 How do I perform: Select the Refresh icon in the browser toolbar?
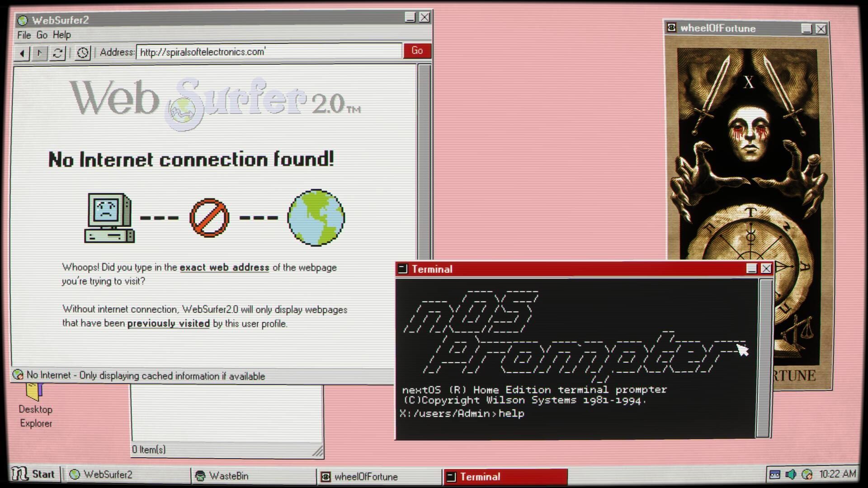58,52
